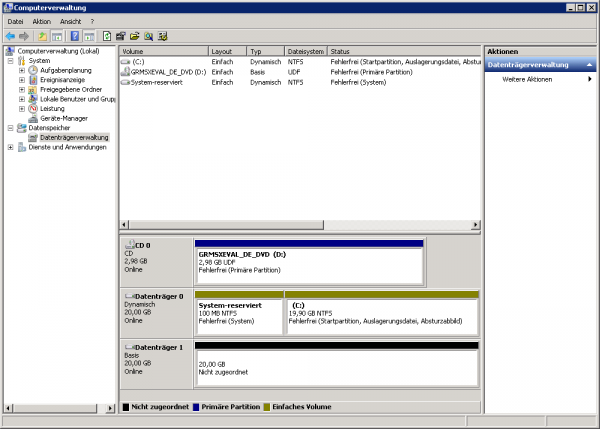This screenshot has height=429, width=600.
Task: Click the black Nicht zugeordnet legend swatch
Action: [x=126, y=407]
